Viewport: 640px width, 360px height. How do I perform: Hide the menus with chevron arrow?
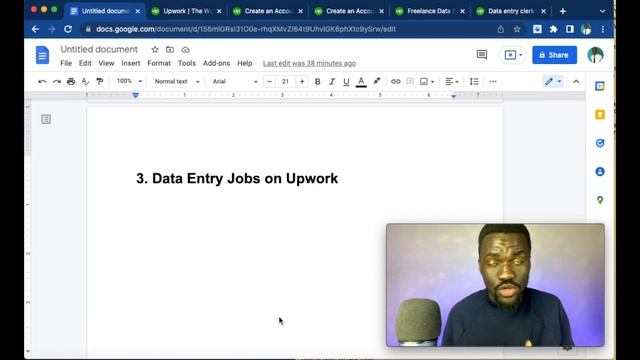576,82
